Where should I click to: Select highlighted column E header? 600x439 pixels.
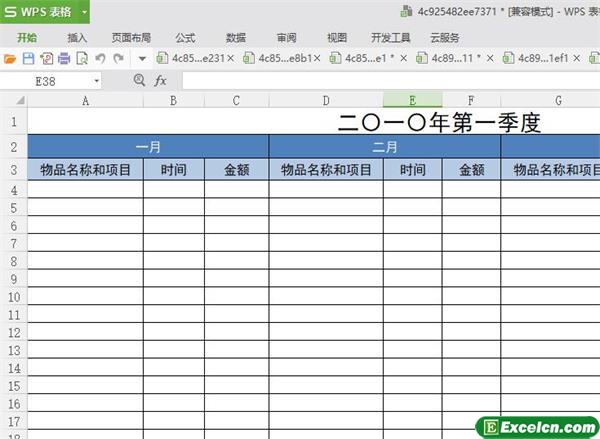pos(412,101)
